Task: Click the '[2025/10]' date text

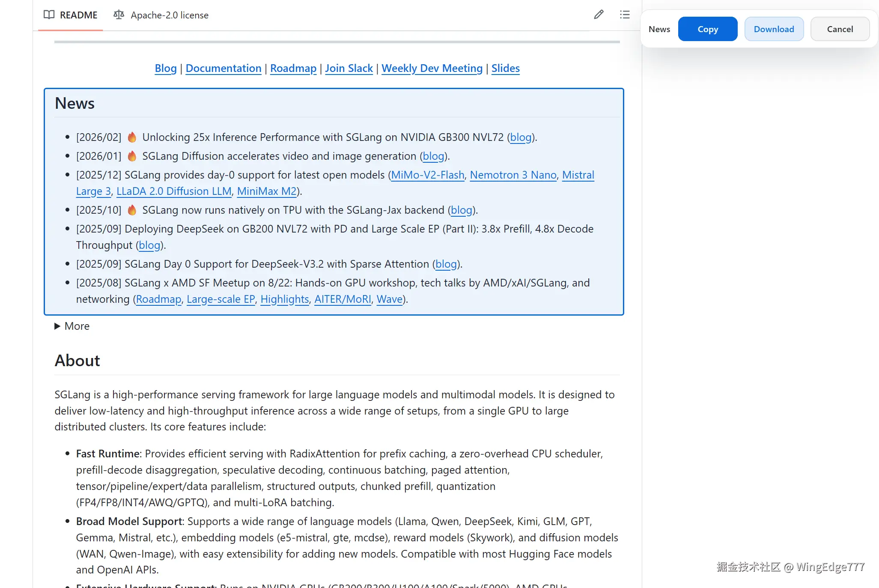Action: pos(99,210)
